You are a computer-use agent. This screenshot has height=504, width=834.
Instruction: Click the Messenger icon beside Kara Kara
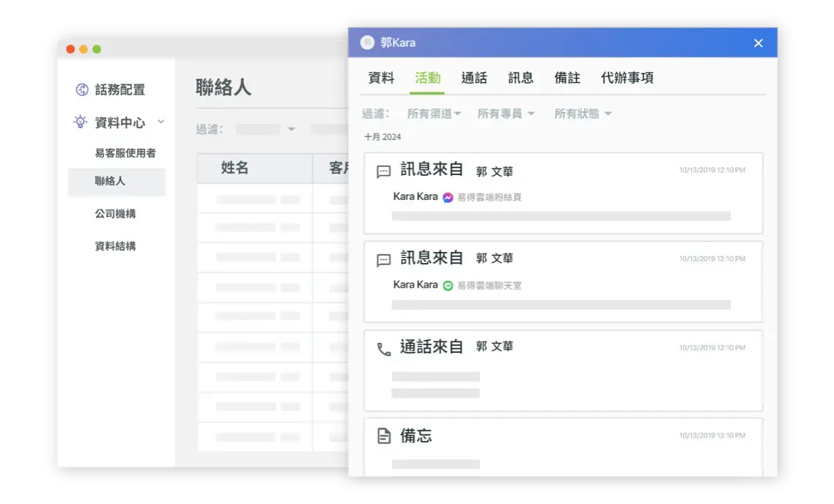pos(448,197)
